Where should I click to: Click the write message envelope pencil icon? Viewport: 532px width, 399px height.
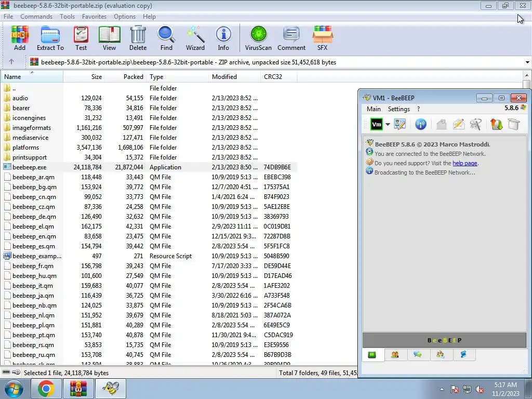point(458,124)
